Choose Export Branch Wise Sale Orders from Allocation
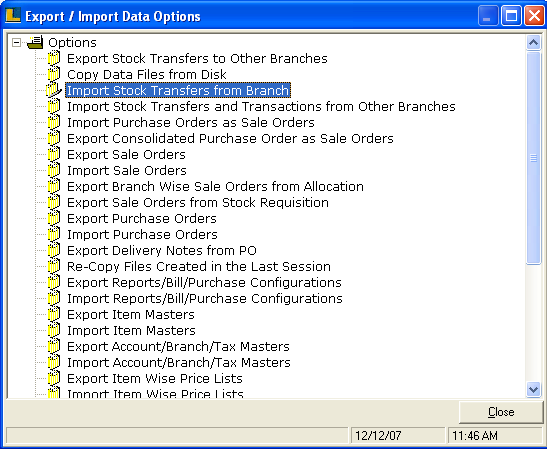The height and width of the screenshot is (449, 547). (x=215, y=186)
